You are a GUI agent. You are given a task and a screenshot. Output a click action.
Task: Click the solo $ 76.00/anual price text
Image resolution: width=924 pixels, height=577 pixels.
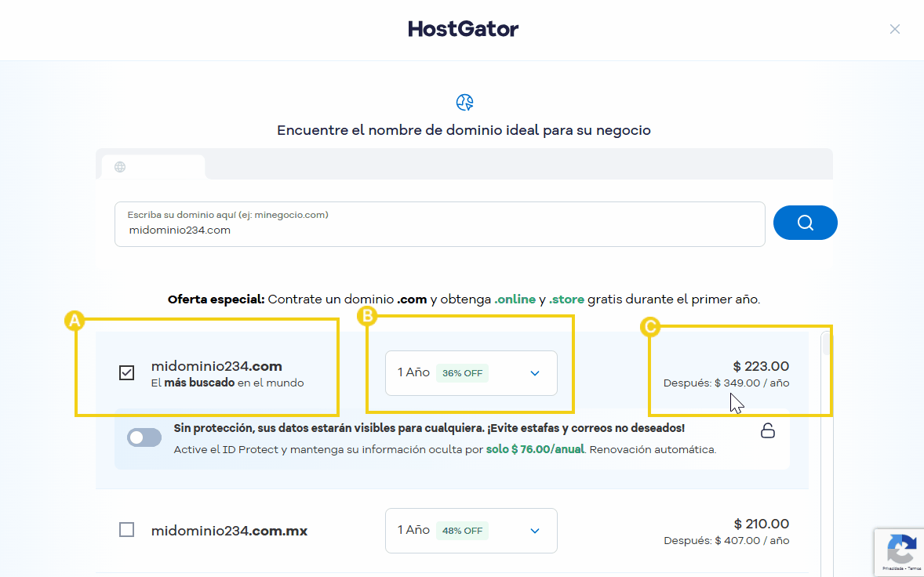tap(535, 449)
